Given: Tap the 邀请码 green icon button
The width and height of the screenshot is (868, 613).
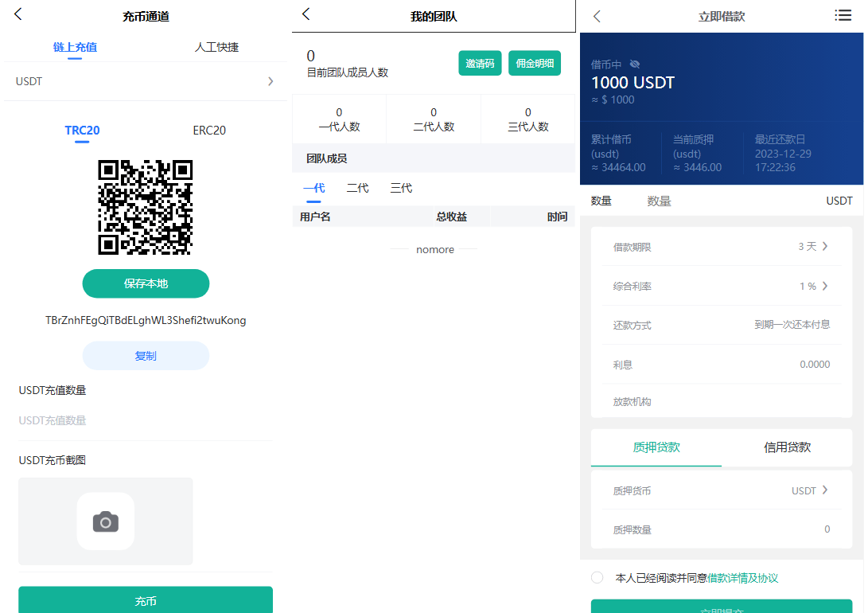Looking at the screenshot, I should [480, 62].
